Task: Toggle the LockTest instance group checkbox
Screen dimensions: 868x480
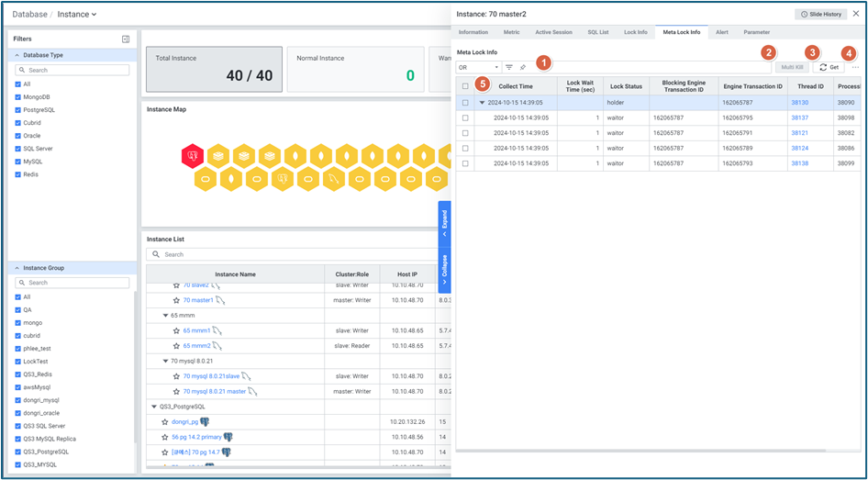Action: point(18,362)
